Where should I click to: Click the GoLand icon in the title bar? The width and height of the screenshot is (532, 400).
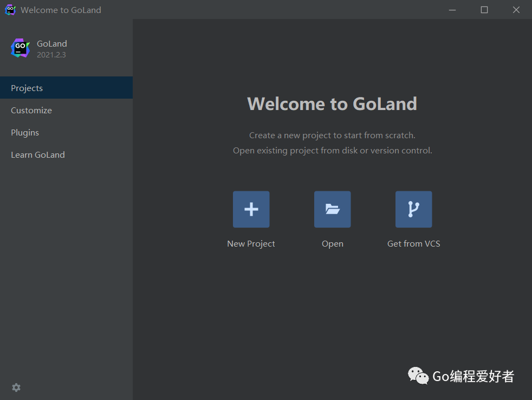(10, 10)
